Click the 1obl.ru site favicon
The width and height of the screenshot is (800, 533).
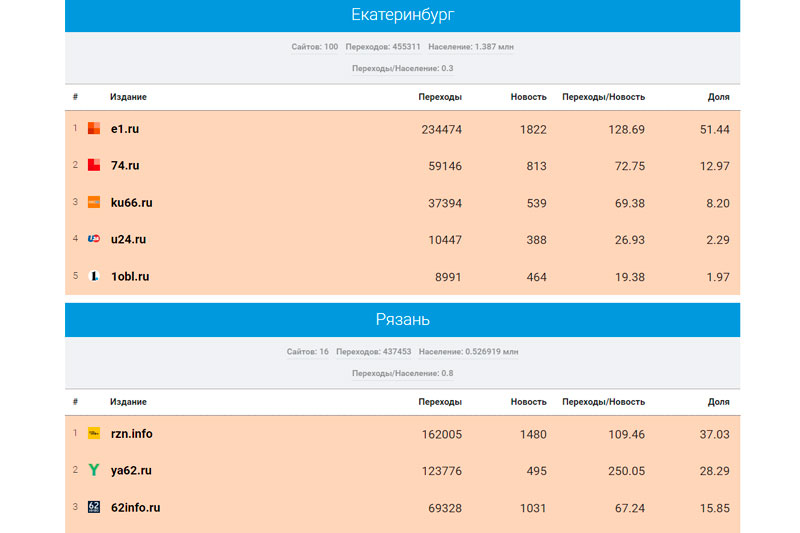click(94, 276)
